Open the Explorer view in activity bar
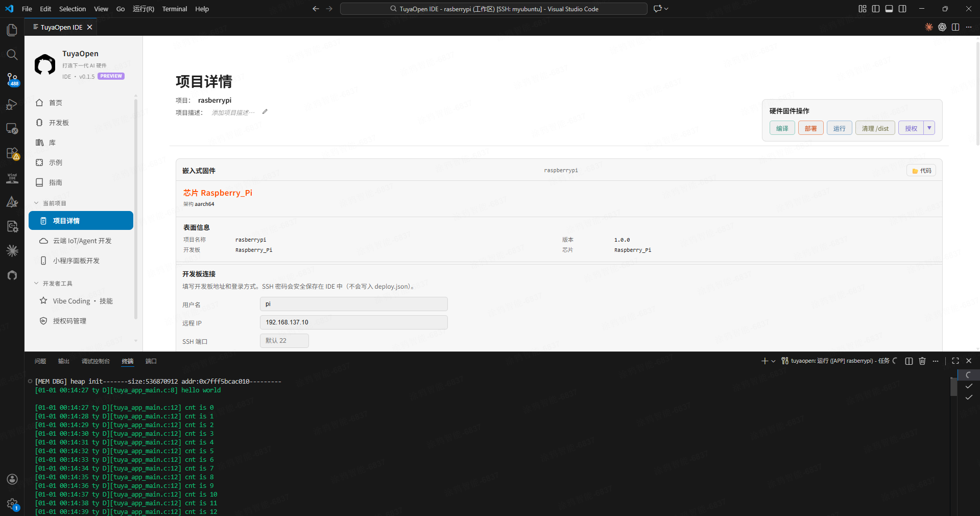 pyautogui.click(x=12, y=31)
